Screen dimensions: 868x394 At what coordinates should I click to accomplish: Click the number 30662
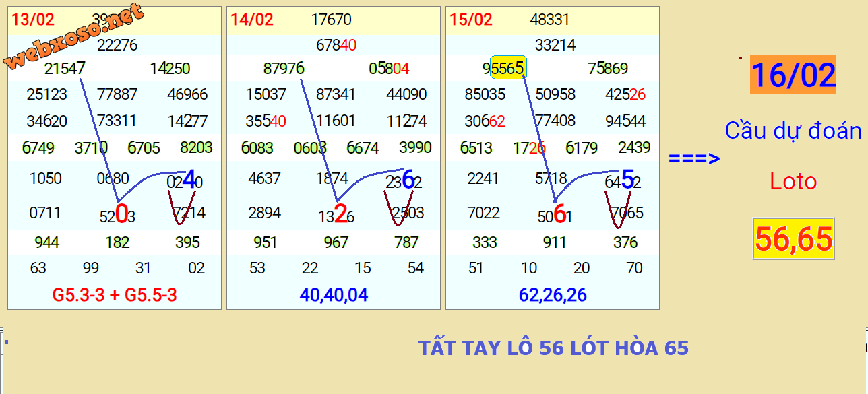click(485, 121)
